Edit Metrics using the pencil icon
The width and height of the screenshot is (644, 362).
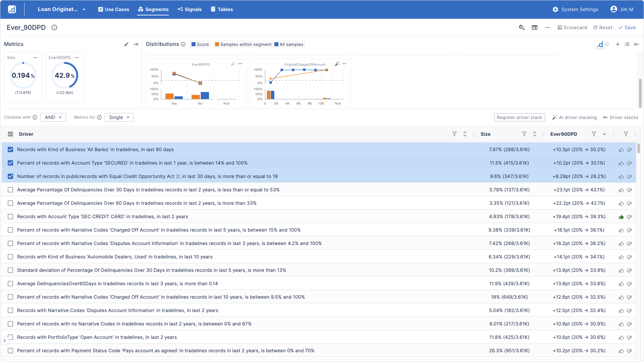[126, 44]
